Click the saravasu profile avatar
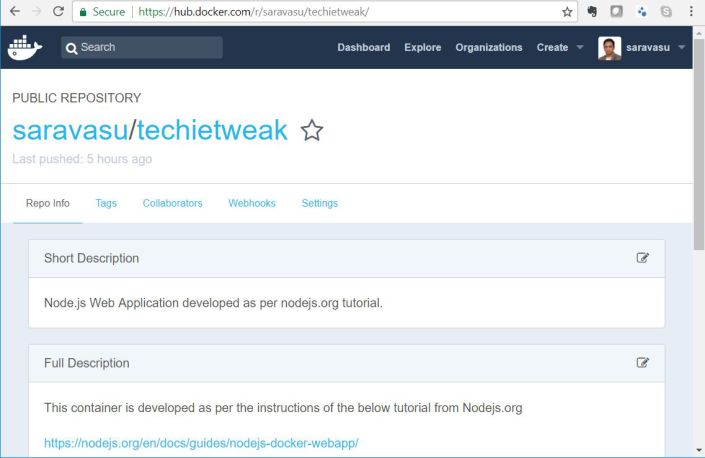Image resolution: width=705 pixels, height=458 pixels. pos(609,48)
